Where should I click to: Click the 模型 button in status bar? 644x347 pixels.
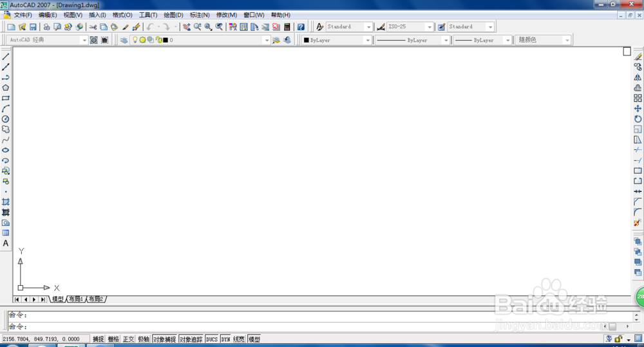pos(254,339)
